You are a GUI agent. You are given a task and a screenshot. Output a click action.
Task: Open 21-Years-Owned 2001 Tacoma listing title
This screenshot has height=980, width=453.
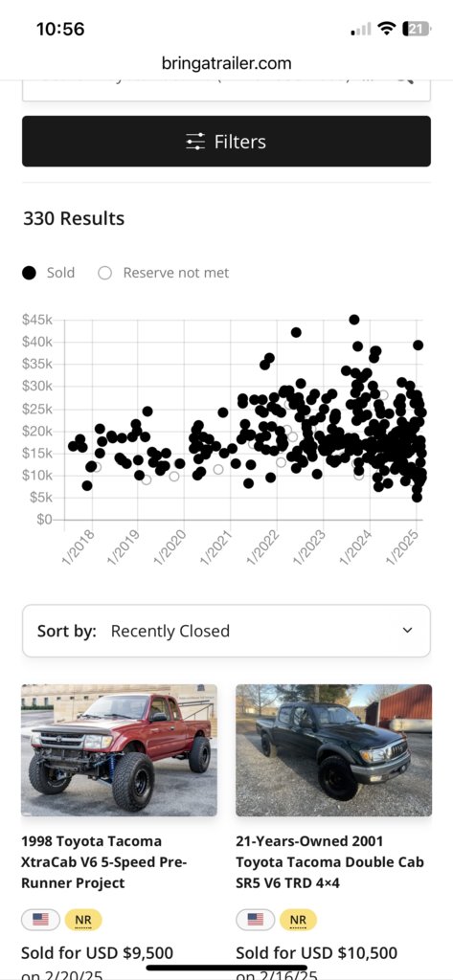tap(329, 862)
